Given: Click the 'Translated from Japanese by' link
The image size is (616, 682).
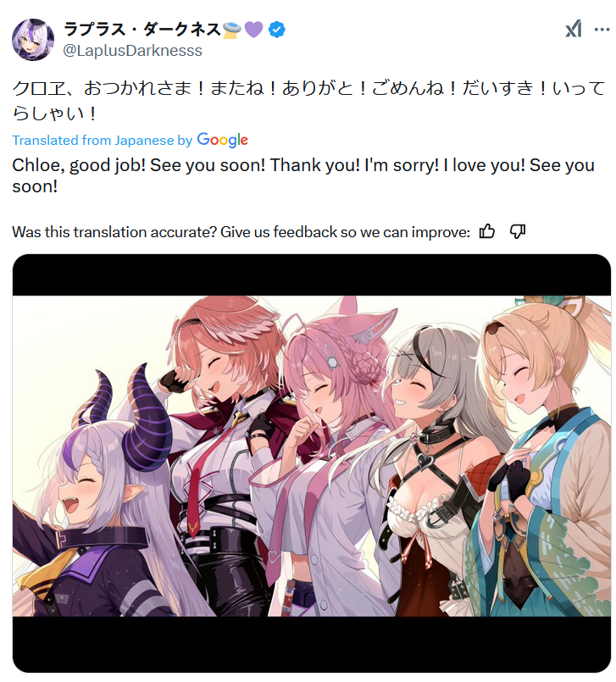Looking at the screenshot, I should point(102,141).
